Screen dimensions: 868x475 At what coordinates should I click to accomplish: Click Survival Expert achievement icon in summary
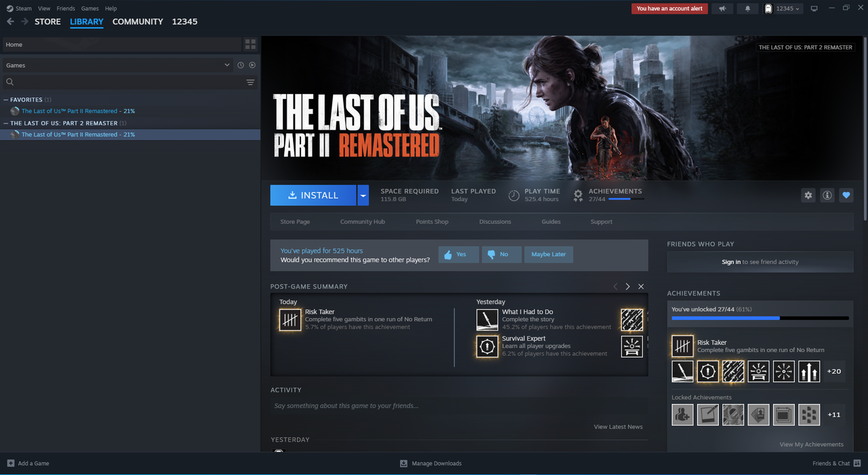(487, 346)
